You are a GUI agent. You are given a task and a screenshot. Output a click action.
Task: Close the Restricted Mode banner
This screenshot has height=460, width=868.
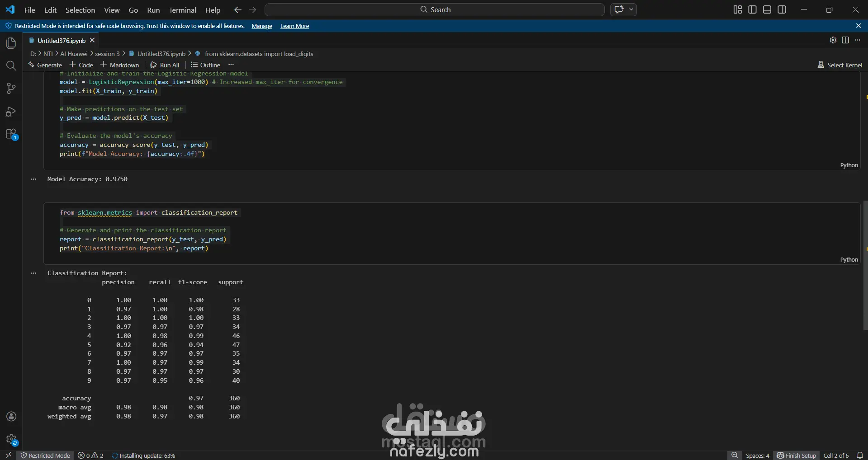(859, 26)
